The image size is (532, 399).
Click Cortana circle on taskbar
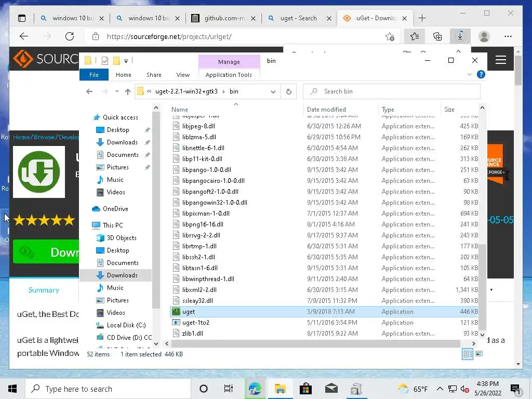point(204,389)
